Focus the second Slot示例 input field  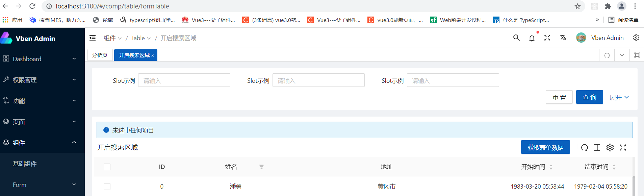(x=318, y=80)
